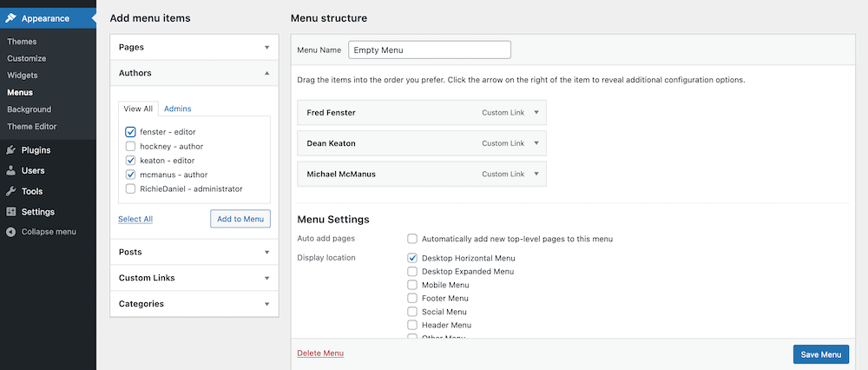Switch to the Admins tab
868x370 pixels.
tap(178, 109)
